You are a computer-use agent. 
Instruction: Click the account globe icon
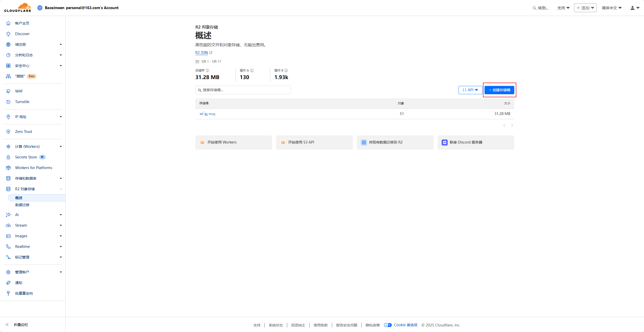tap(40, 8)
